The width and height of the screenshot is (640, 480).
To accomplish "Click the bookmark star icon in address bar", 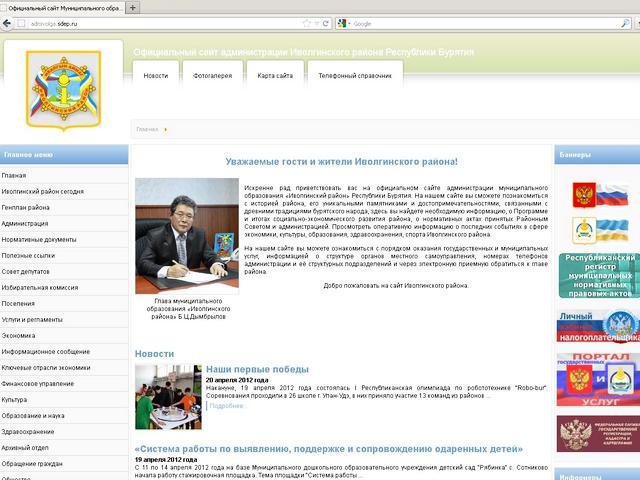I will coord(307,24).
